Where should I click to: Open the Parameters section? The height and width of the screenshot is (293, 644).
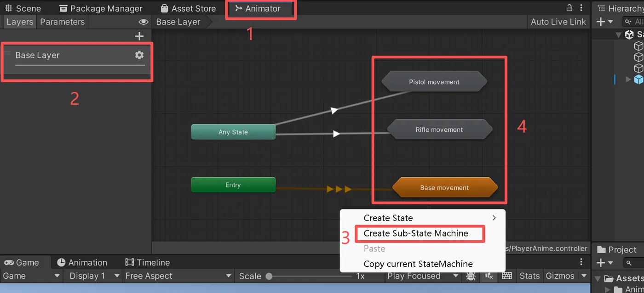63,22
